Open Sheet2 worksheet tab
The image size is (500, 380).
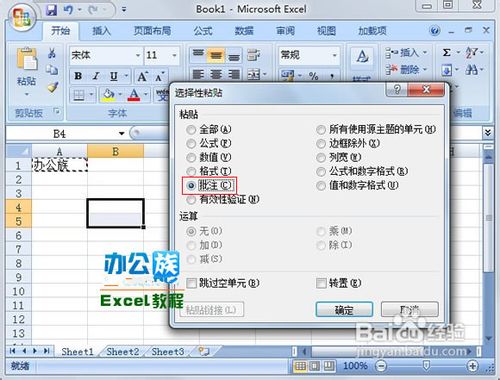pyautogui.click(x=122, y=352)
